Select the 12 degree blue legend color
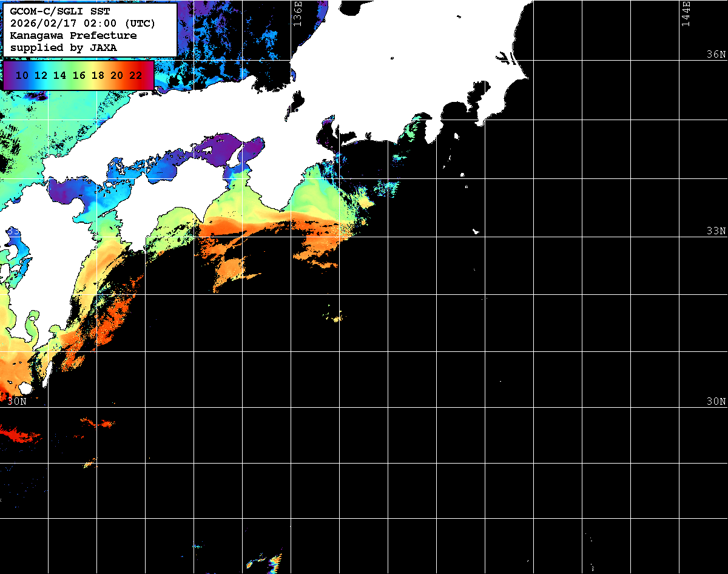This screenshot has height=574, width=728. coord(41,76)
